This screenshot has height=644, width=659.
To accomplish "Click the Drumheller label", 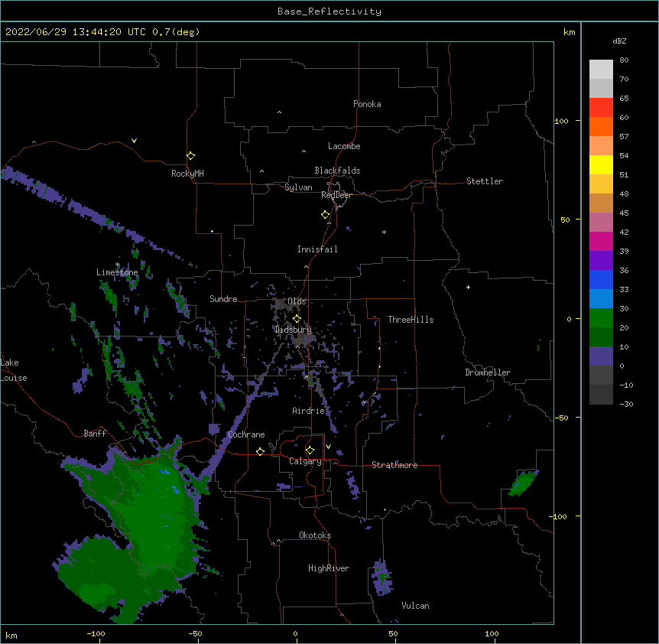I will tap(488, 372).
